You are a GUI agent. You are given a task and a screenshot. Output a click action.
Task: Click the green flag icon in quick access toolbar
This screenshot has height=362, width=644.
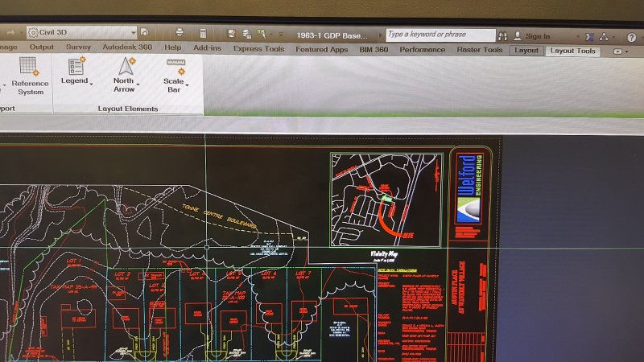coord(261,34)
